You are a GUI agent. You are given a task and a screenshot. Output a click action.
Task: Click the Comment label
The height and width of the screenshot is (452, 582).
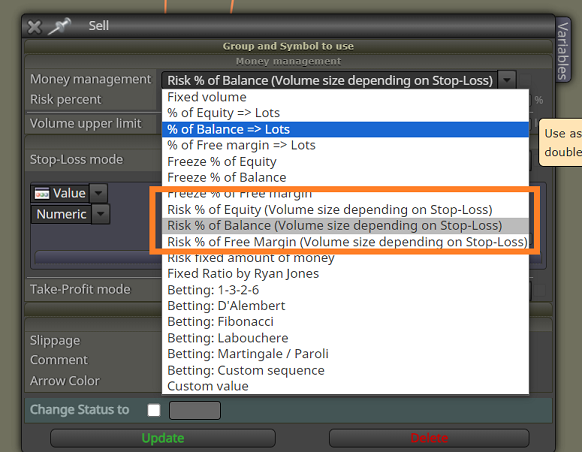59,360
